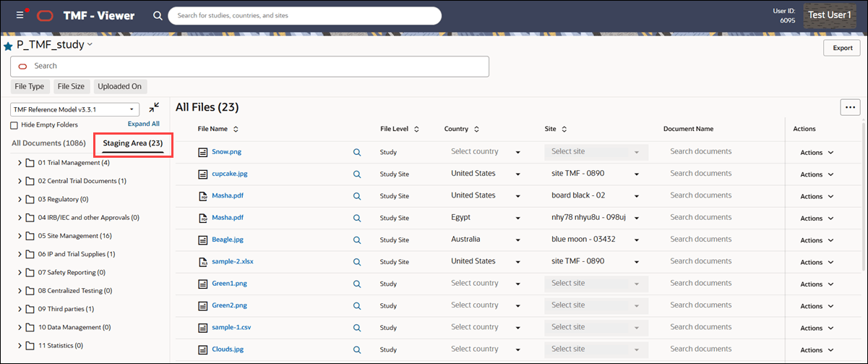The height and width of the screenshot is (364, 868).
Task: Click the Document Name column header
Action: 688,129
